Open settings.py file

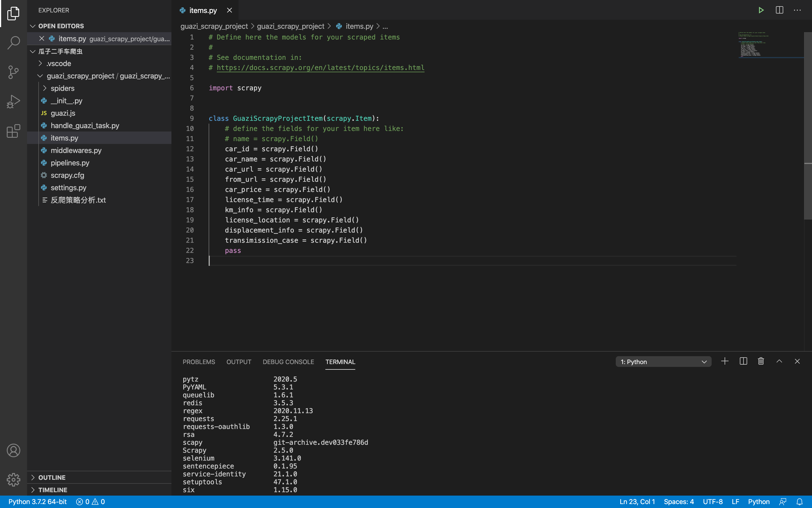click(x=69, y=188)
